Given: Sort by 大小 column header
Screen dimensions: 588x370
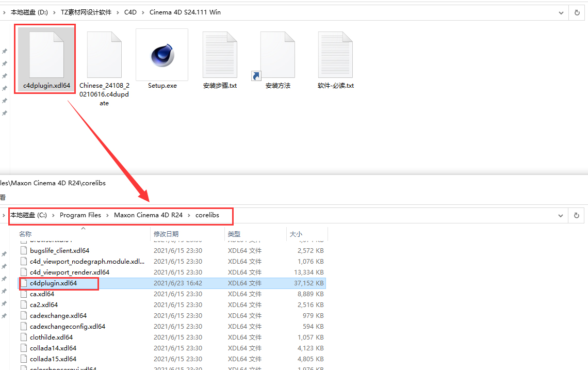Looking at the screenshot, I should [x=296, y=234].
